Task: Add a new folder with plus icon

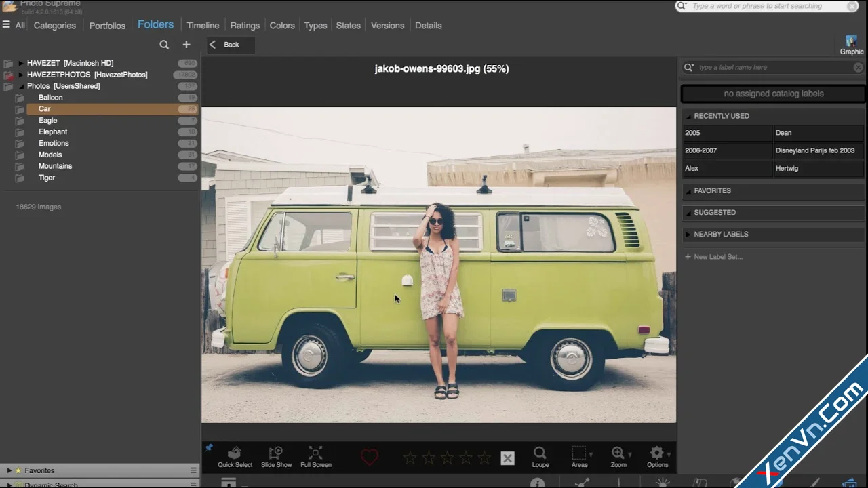Action: [186, 45]
